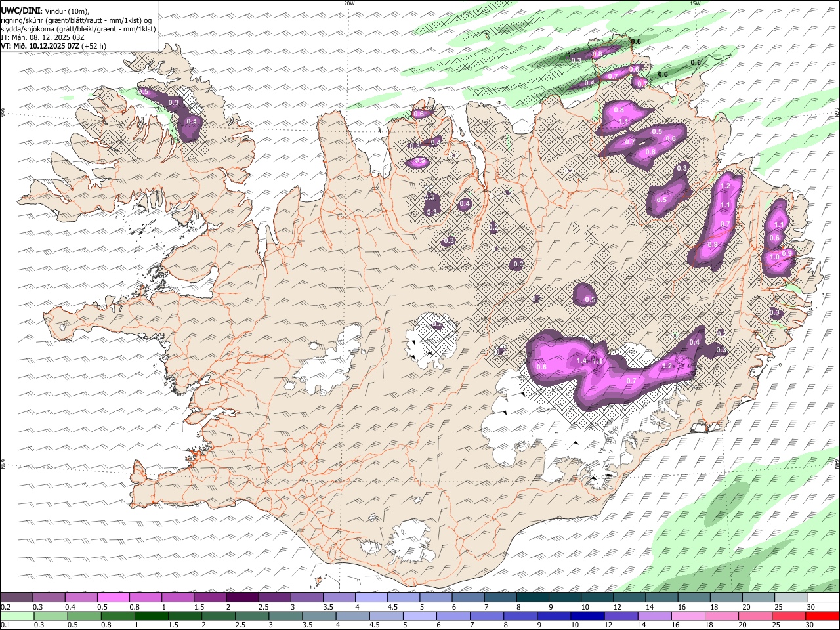Click the '(+52 h)' forecast offset text
This screenshot has height=630, width=840.
click(94, 46)
